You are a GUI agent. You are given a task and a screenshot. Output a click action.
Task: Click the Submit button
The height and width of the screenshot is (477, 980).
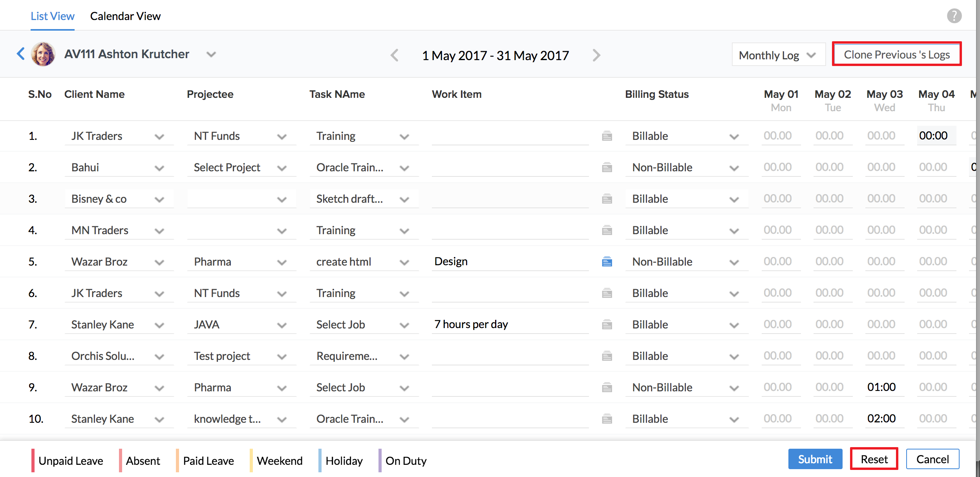pos(815,459)
